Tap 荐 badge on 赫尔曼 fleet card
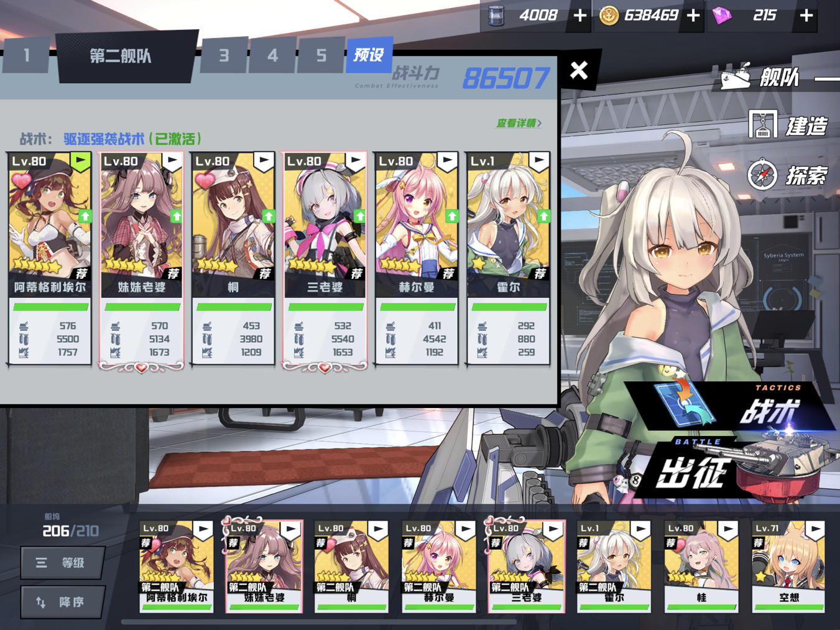Viewport: 840px width, 630px height. 448,273
